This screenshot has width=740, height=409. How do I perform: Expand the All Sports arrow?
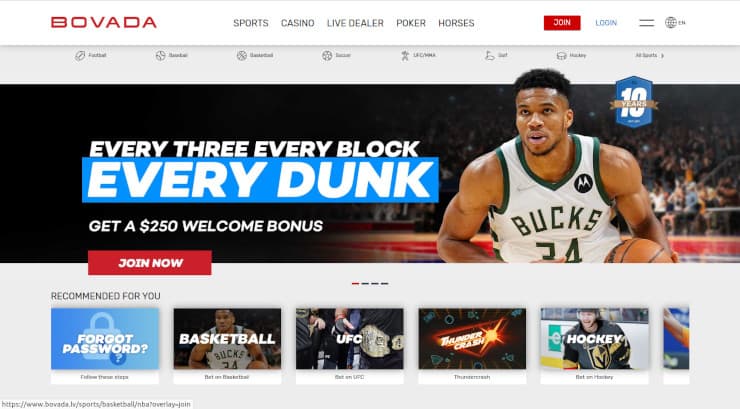[662, 56]
